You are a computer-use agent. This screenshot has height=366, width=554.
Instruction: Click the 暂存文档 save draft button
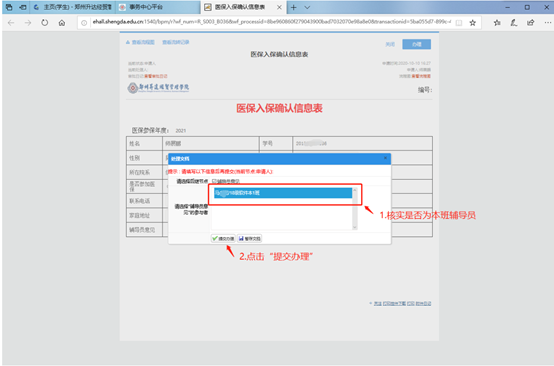click(x=249, y=238)
